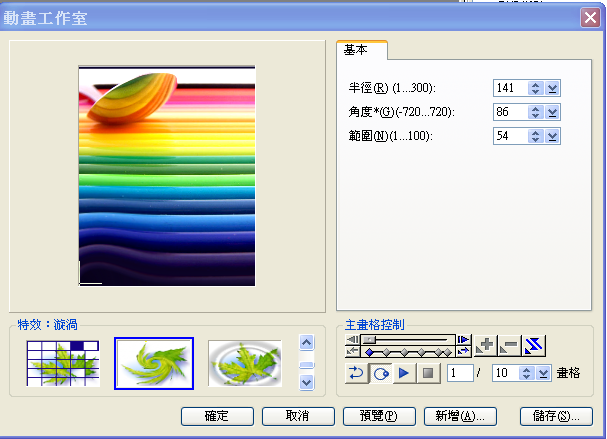Select the whirlpool leaf effect thumbnail
This screenshot has width=607, height=439.
[x=154, y=363]
